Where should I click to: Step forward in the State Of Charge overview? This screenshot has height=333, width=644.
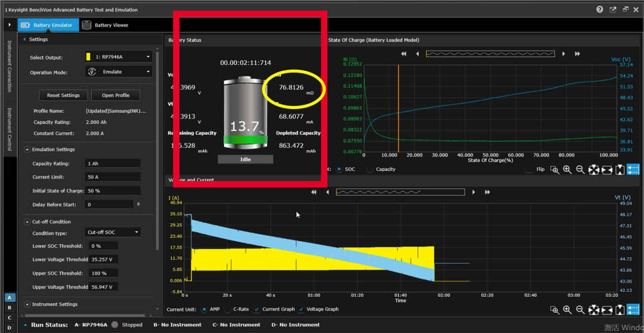564,54
